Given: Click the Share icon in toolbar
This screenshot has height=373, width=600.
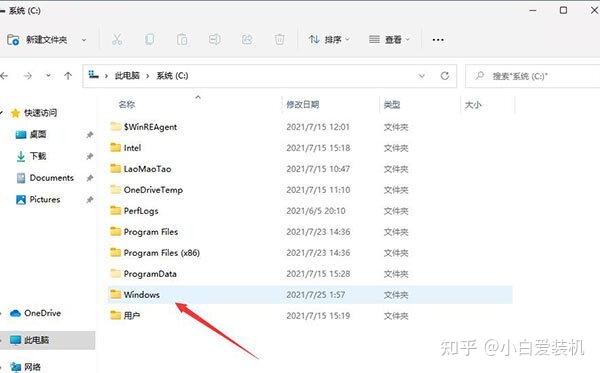Looking at the screenshot, I should (x=247, y=39).
